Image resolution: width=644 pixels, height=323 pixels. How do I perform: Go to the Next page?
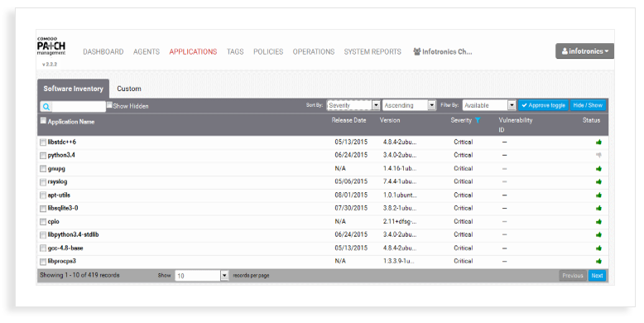click(x=597, y=276)
